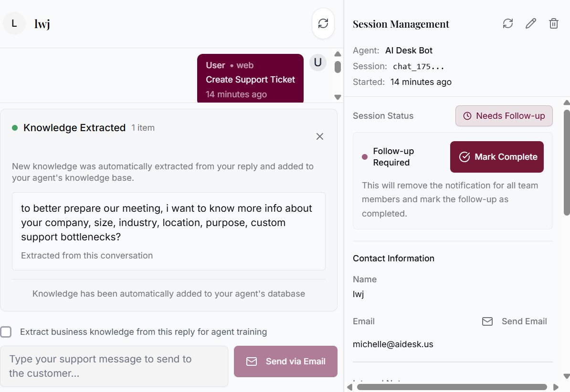Delete the session via the trash icon
Screen dimensions: 570x392
[554, 23]
